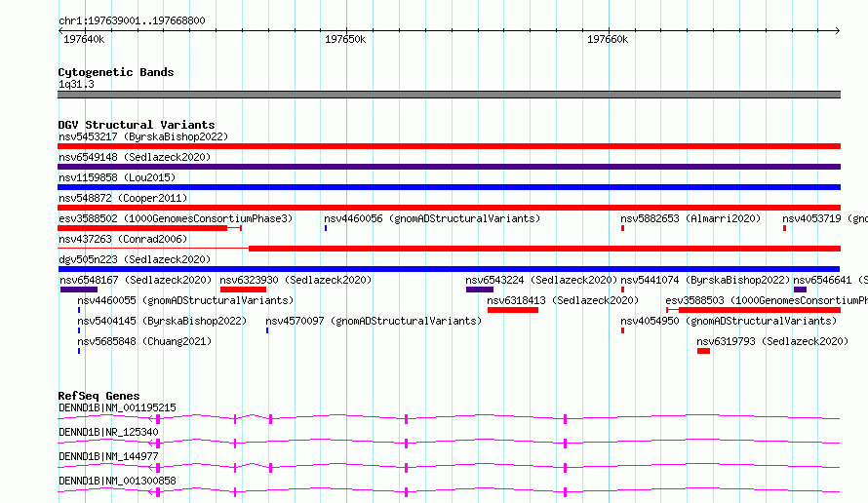Click the small red nsv5882653 marker
Viewport: 868px width, 503px height.
[x=623, y=228]
